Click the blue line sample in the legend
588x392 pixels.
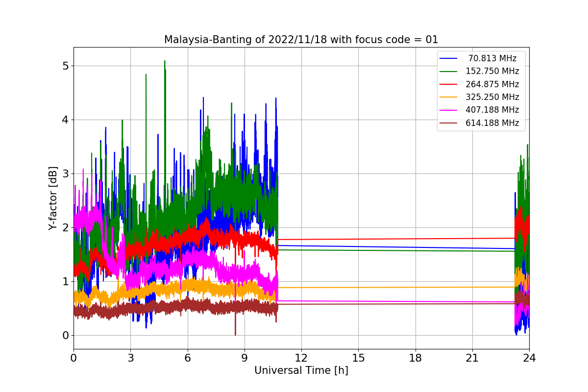(449, 58)
